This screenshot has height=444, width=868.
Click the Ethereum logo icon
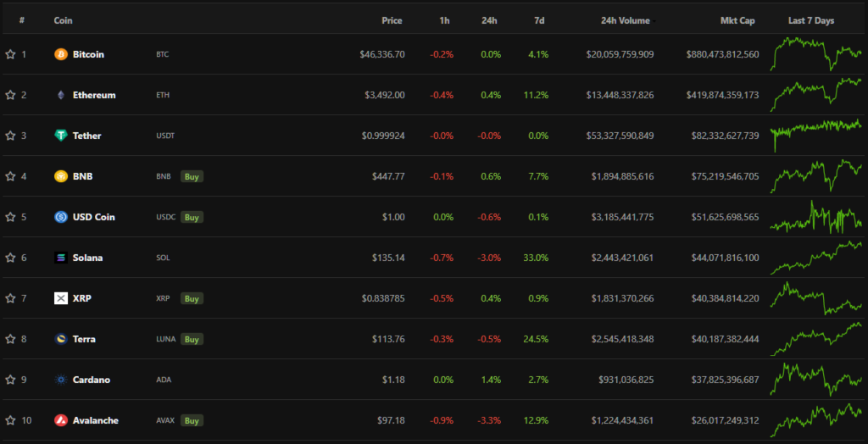coord(61,95)
